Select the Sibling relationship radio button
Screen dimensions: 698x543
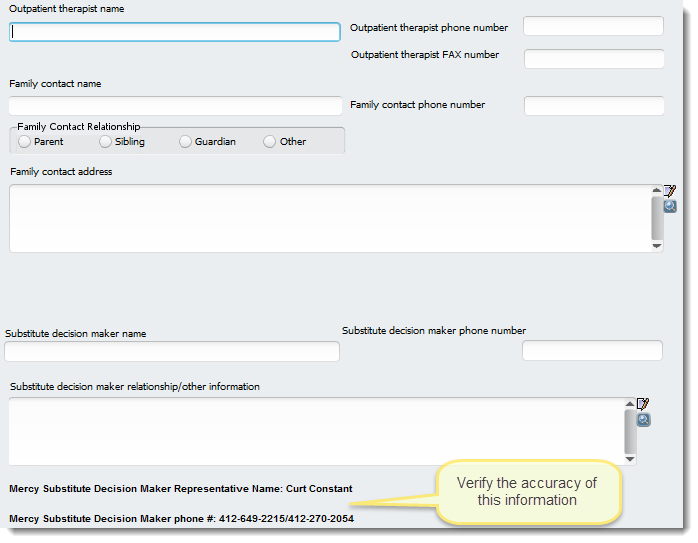tap(105, 142)
